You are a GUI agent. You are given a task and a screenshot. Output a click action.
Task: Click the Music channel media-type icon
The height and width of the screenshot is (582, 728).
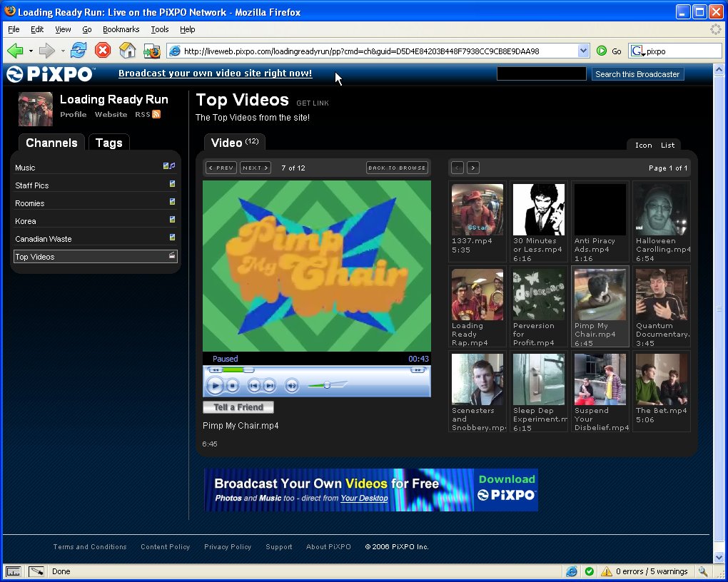169,166
